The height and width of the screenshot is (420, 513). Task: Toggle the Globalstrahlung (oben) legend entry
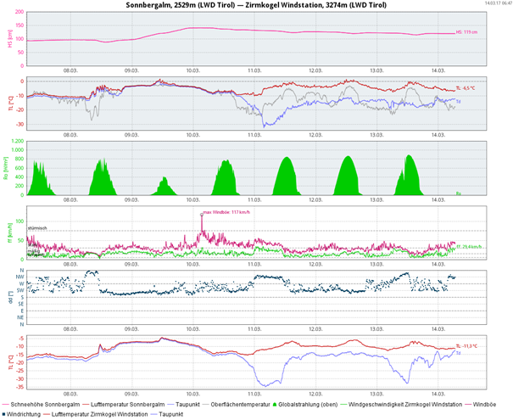click(305, 405)
